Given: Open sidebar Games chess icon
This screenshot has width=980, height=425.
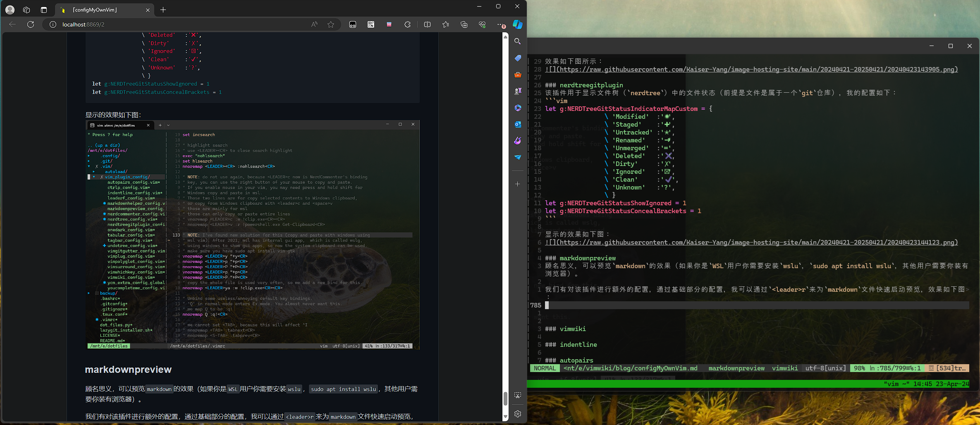Looking at the screenshot, I should [518, 91].
